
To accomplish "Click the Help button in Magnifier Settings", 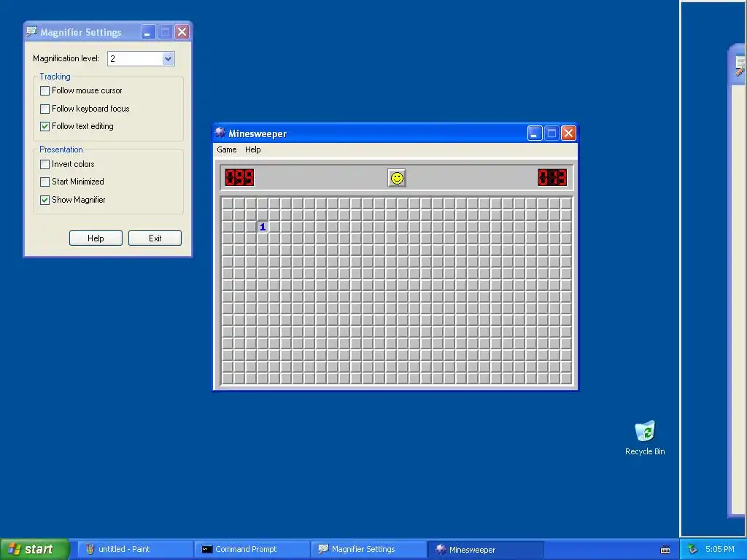I will point(96,238).
